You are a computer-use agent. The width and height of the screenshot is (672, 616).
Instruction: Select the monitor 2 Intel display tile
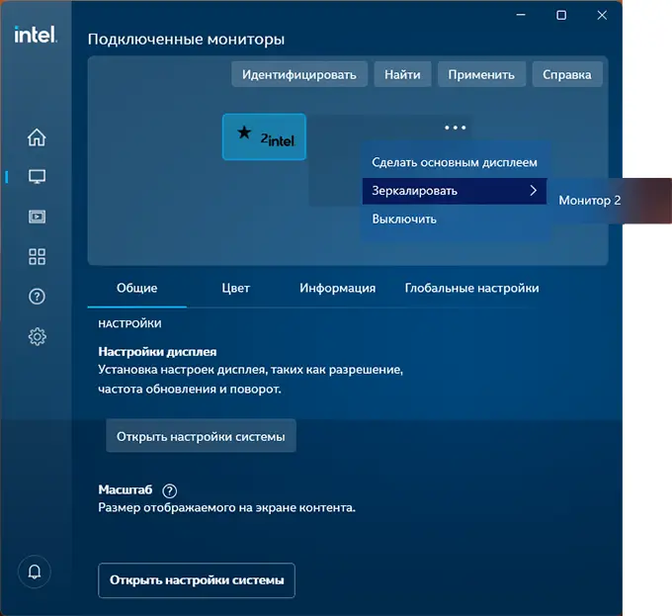[x=264, y=136]
